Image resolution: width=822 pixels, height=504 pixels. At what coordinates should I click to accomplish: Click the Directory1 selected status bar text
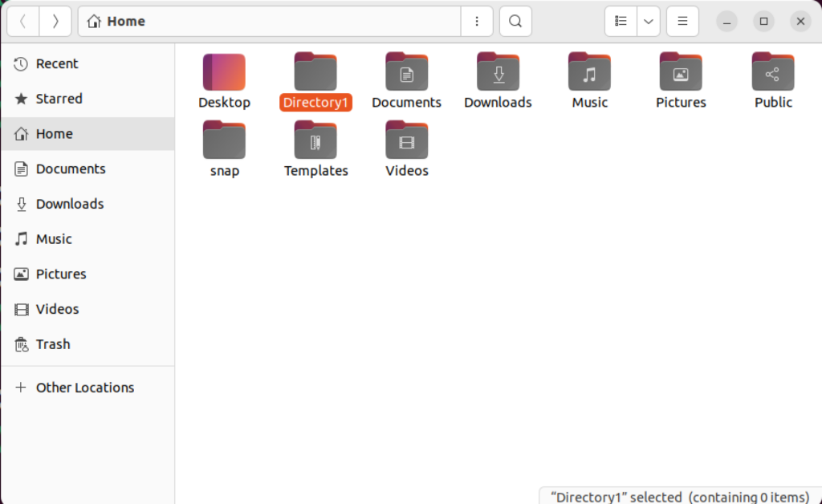coord(678,496)
